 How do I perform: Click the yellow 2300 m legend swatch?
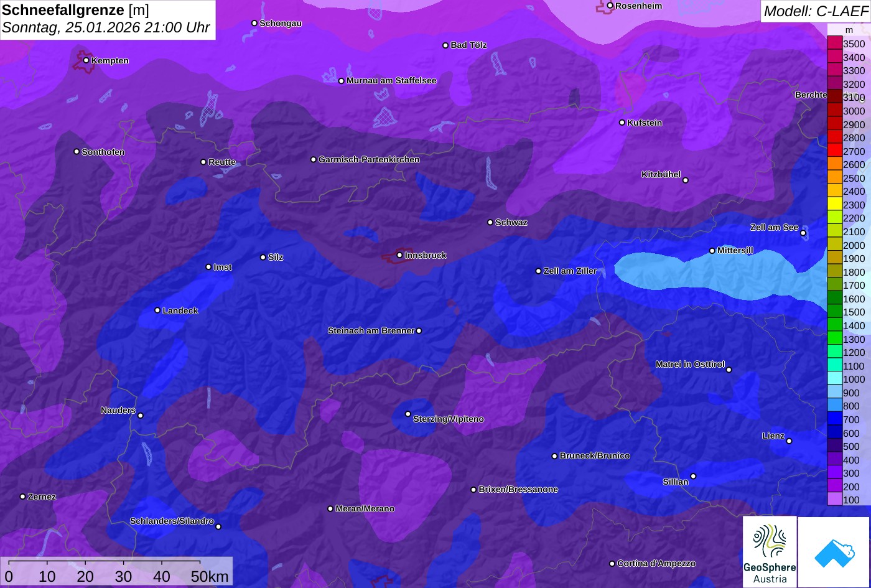tap(834, 205)
